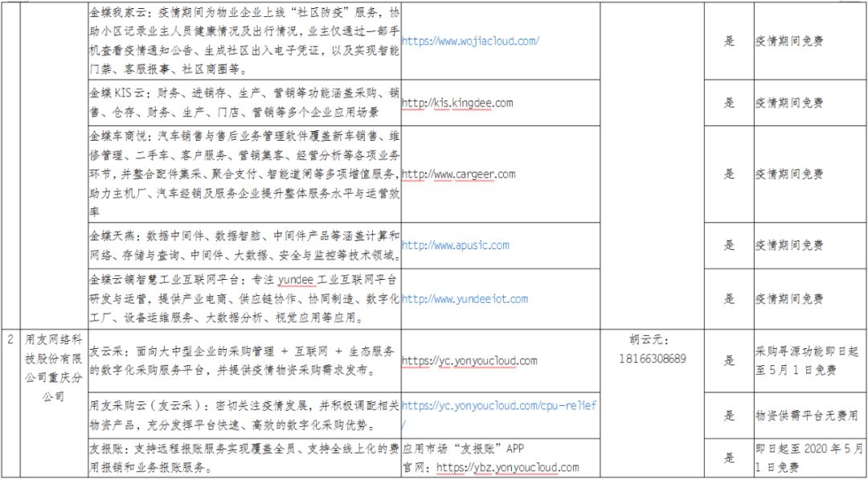The height and width of the screenshot is (480, 868).
Task: Click 疫情期间免费 in the 金蝶车商悦 row
Action: (789, 174)
